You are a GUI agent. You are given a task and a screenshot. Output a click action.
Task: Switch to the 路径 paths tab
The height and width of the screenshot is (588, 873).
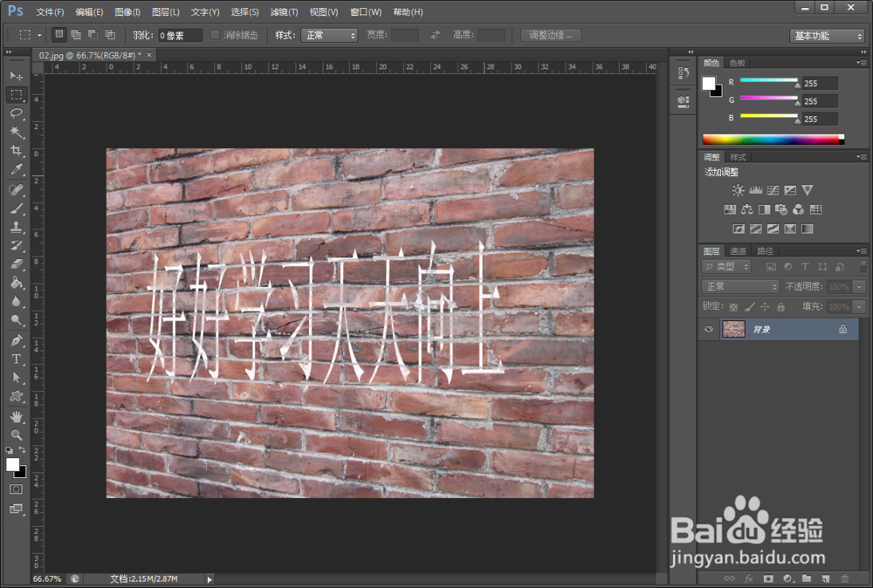click(x=765, y=251)
